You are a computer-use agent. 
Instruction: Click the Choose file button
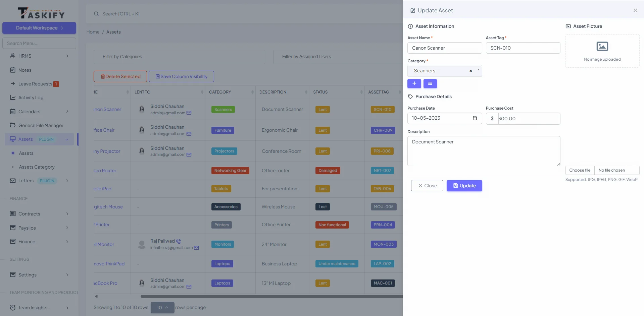pyautogui.click(x=580, y=170)
